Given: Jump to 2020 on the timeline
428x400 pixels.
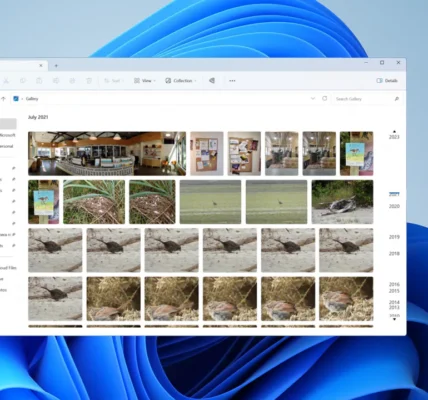Looking at the screenshot, I should pos(394,206).
